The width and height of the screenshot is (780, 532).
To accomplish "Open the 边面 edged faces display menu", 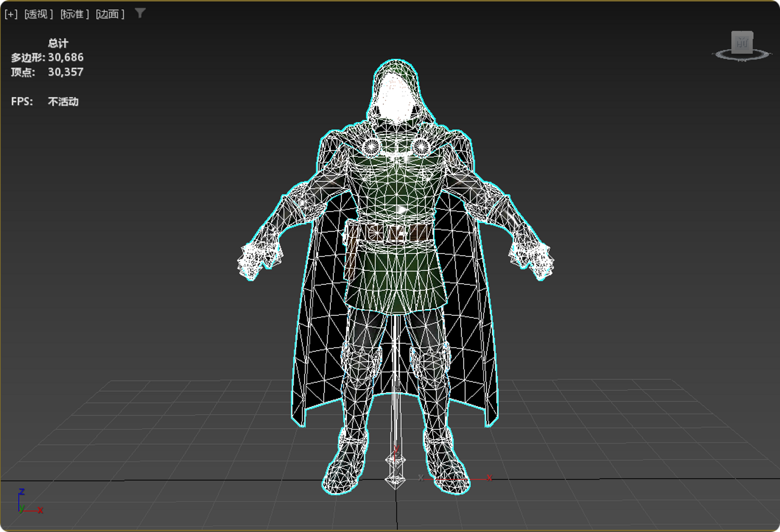I will (110, 14).
